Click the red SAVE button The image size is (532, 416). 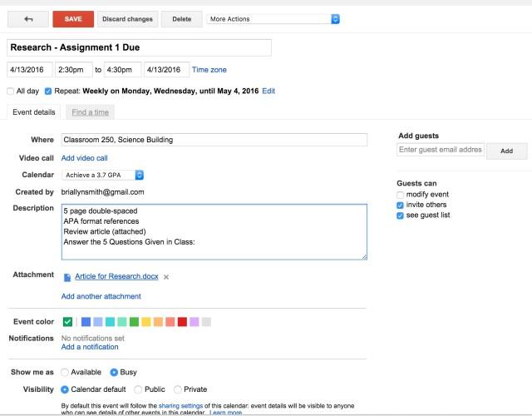73,19
